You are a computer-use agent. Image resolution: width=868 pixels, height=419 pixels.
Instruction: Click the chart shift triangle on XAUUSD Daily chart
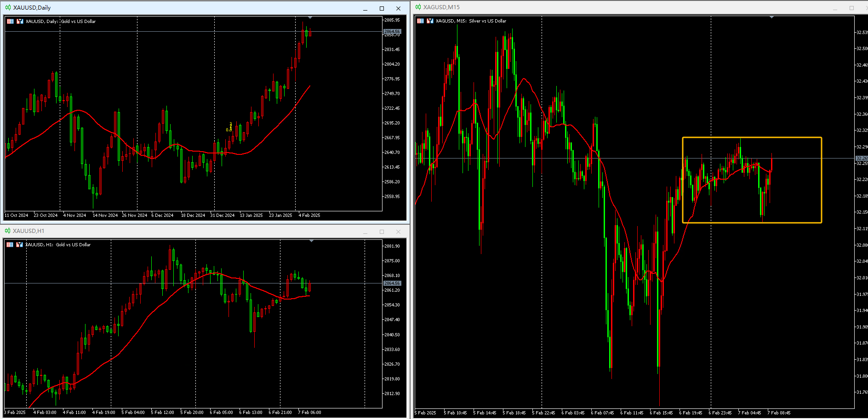pyautogui.click(x=310, y=17)
